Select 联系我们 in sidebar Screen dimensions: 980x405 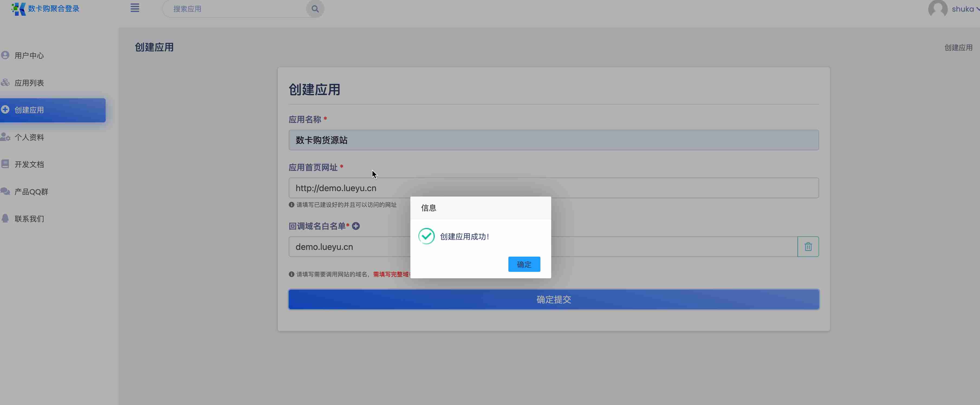pyautogui.click(x=29, y=219)
